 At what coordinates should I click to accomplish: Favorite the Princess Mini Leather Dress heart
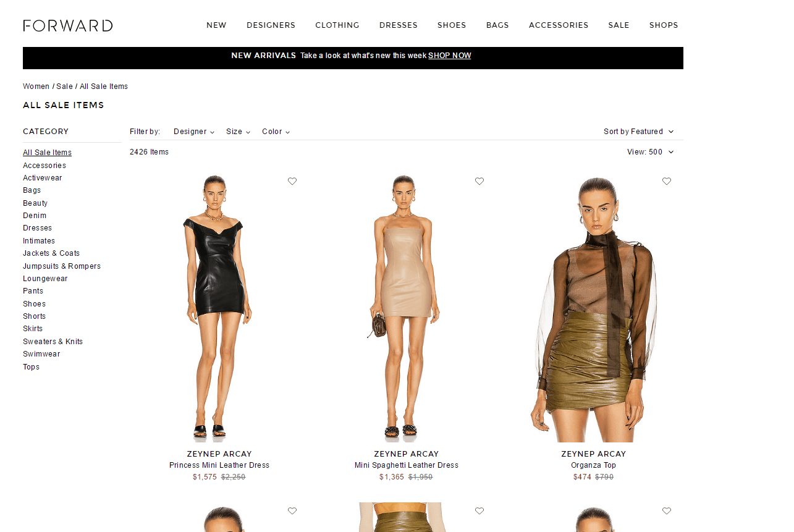pos(292,181)
